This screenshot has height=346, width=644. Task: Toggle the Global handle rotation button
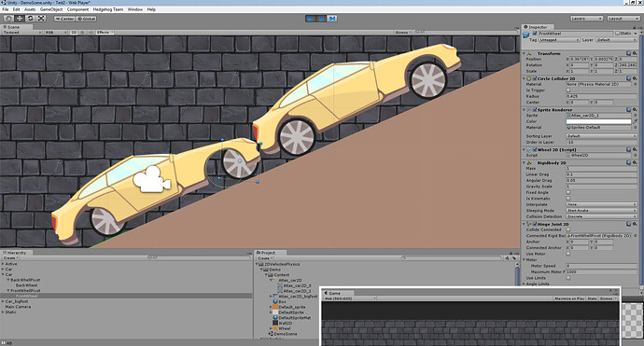[x=86, y=19]
